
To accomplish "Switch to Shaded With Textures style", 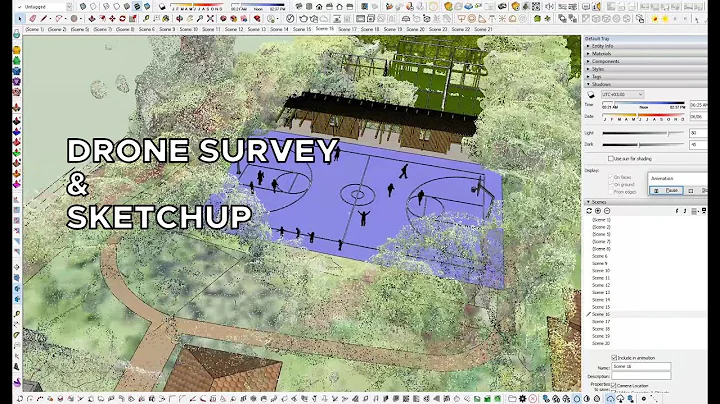I will click(x=137, y=6).
